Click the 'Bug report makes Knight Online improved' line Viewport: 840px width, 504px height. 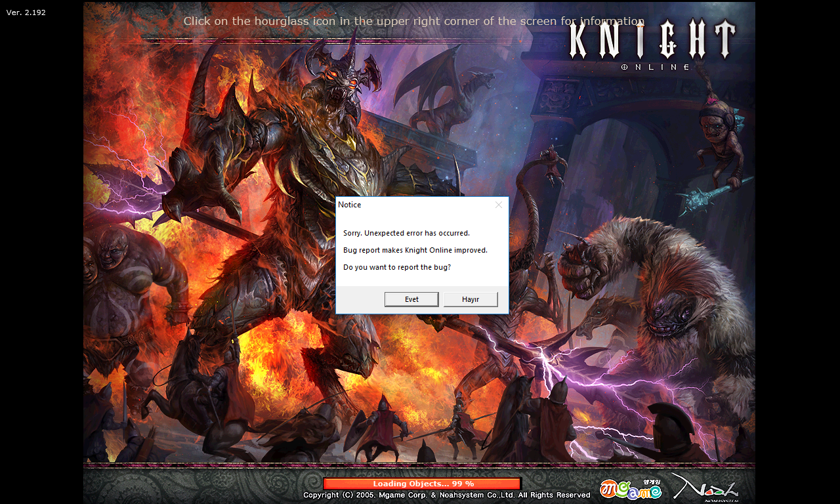click(415, 250)
